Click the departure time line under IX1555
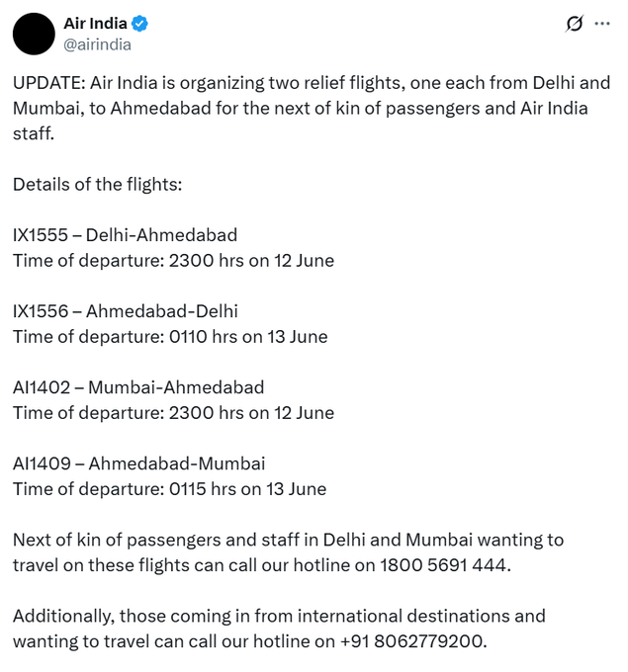 (173, 261)
